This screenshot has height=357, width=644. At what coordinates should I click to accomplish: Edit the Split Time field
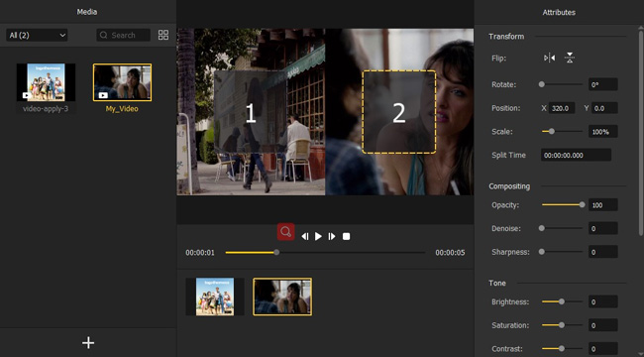(576, 155)
